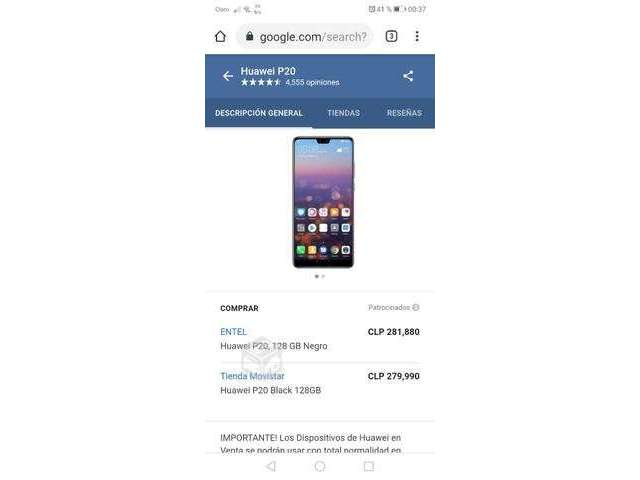Tap the Android back navigation button

(271, 466)
